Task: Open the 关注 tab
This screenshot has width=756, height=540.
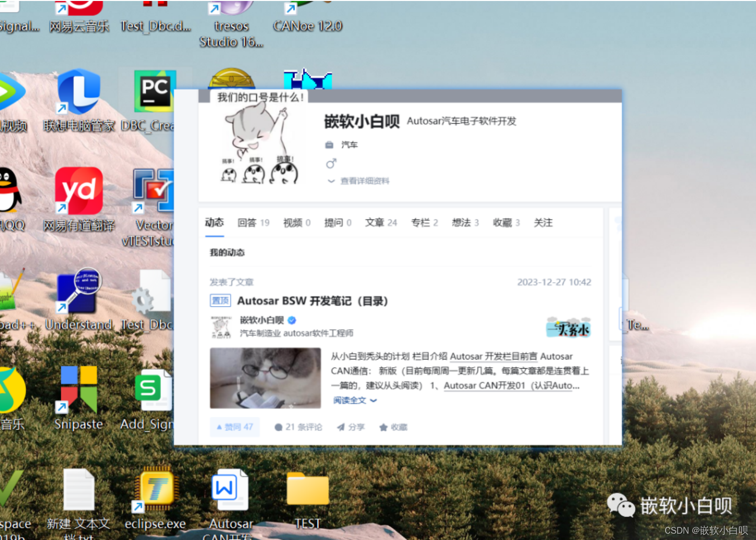Action: [x=543, y=223]
